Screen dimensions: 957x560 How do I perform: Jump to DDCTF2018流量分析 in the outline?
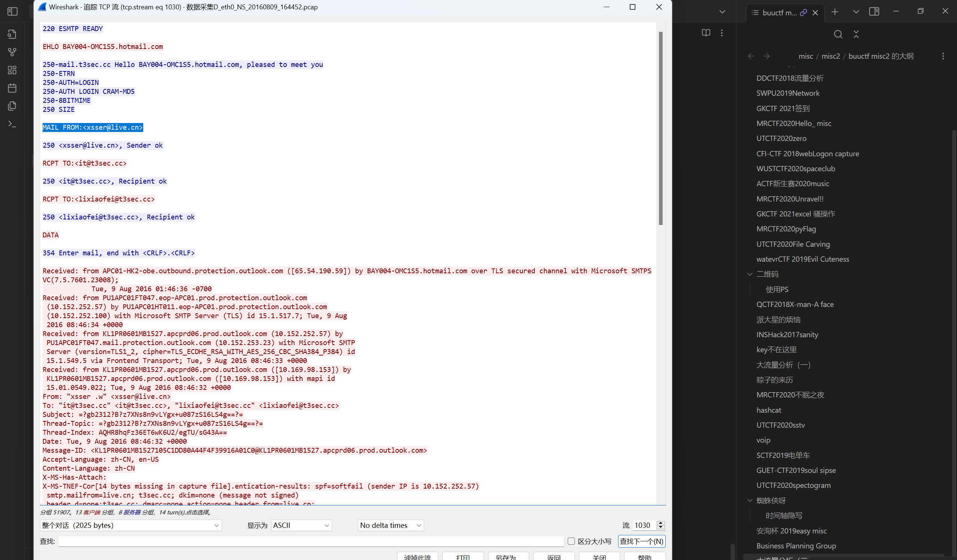point(790,78)
